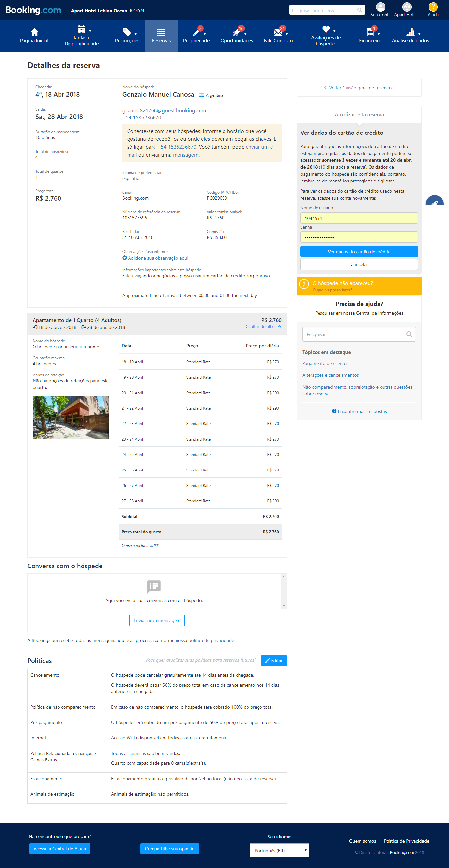Click the Tarifas e Disponibilidade menu label
Screen dimensions: 449x868
[x=82, y=41]
